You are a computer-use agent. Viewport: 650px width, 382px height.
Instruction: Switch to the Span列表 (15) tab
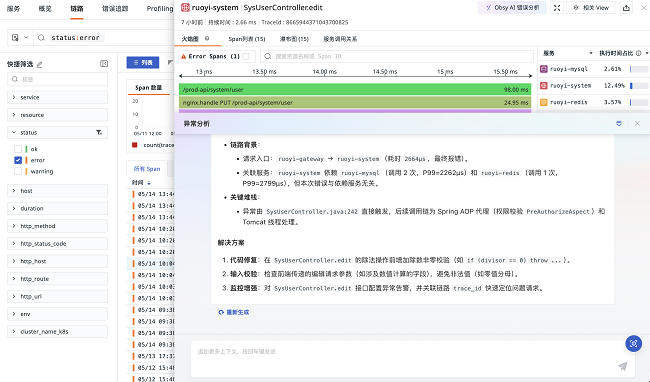(247, 39)
